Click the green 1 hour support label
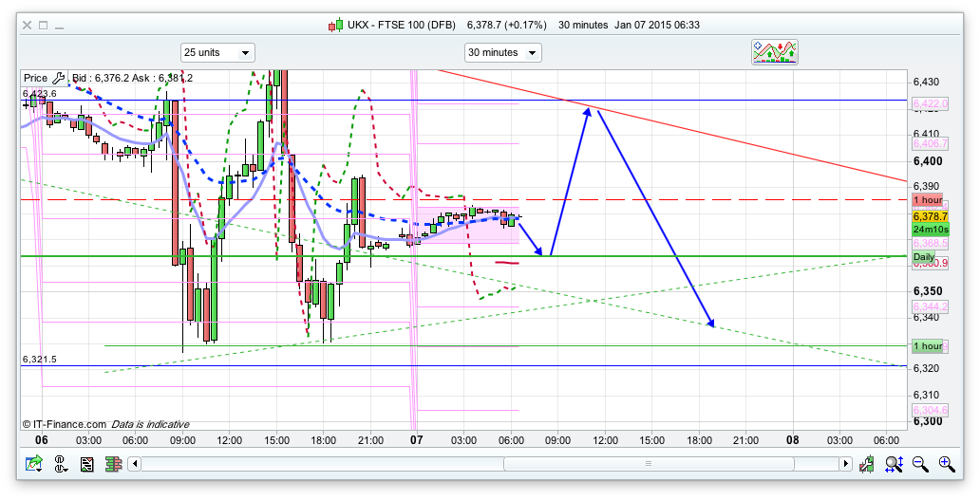This screenshot has height=500, width=980. click(x=927, y=346)
